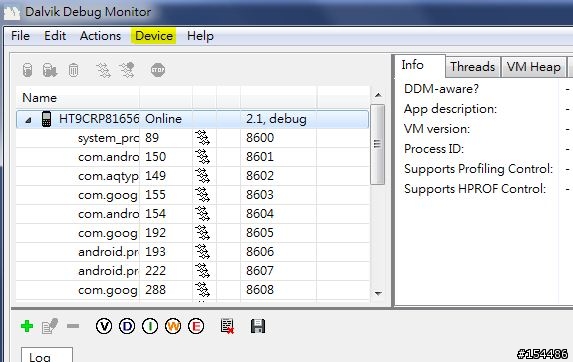
Task: Select the Log tab at bottom
Action: point(47,355)
